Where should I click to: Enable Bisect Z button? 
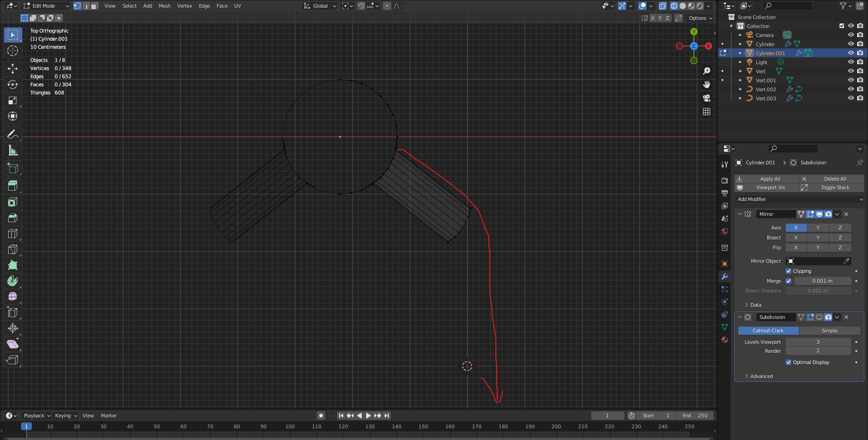[840, 238]
